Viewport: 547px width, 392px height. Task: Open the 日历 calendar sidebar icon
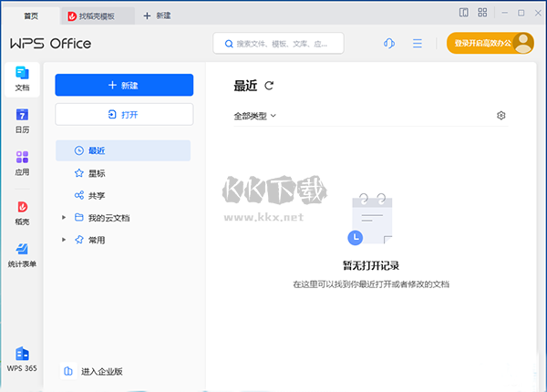pyautogui.click(x=22, y=120)
